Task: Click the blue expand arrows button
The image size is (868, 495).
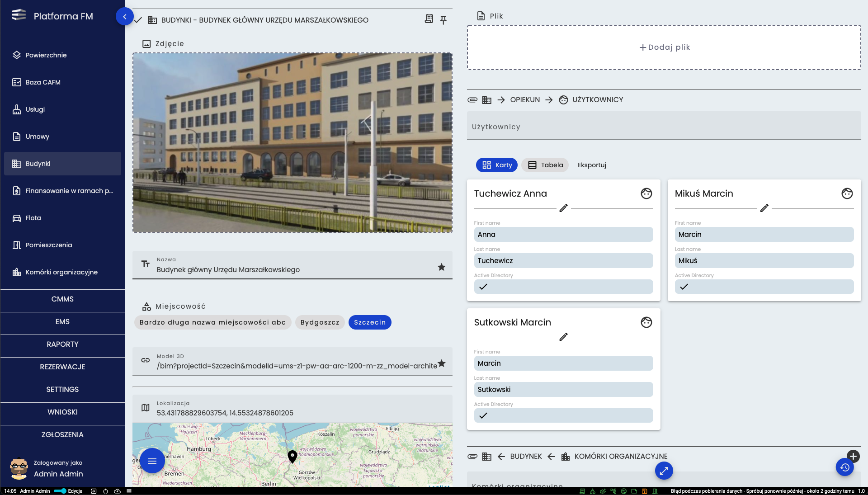Action: 664,471
